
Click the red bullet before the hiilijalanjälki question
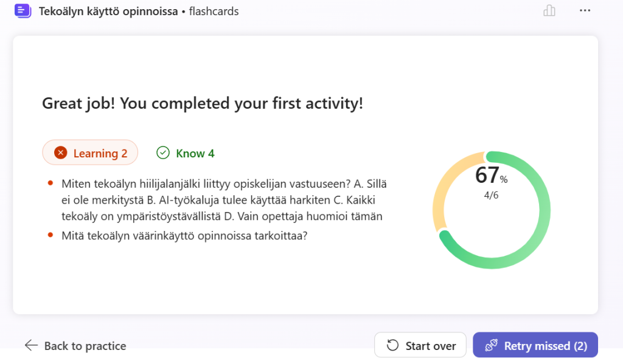(x=49, y=182)
